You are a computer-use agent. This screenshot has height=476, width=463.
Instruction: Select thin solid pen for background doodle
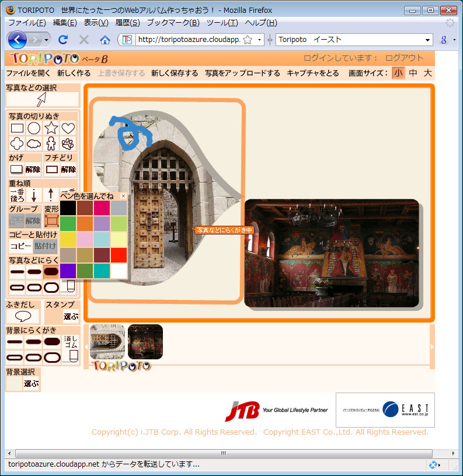tap(15, 342)
